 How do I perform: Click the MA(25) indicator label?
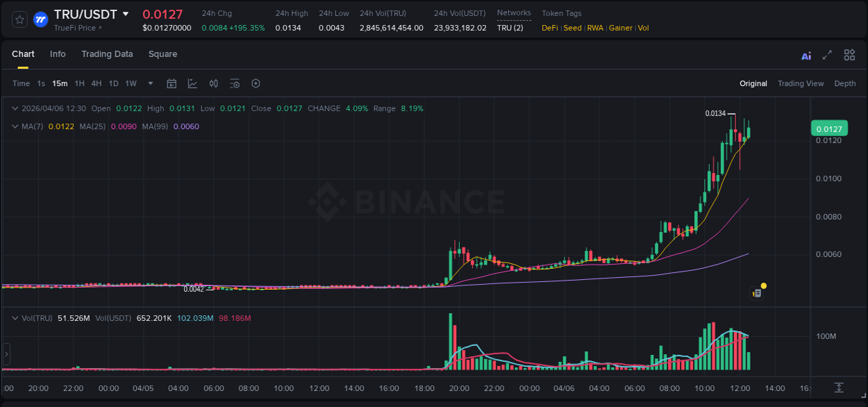(92, 126)
